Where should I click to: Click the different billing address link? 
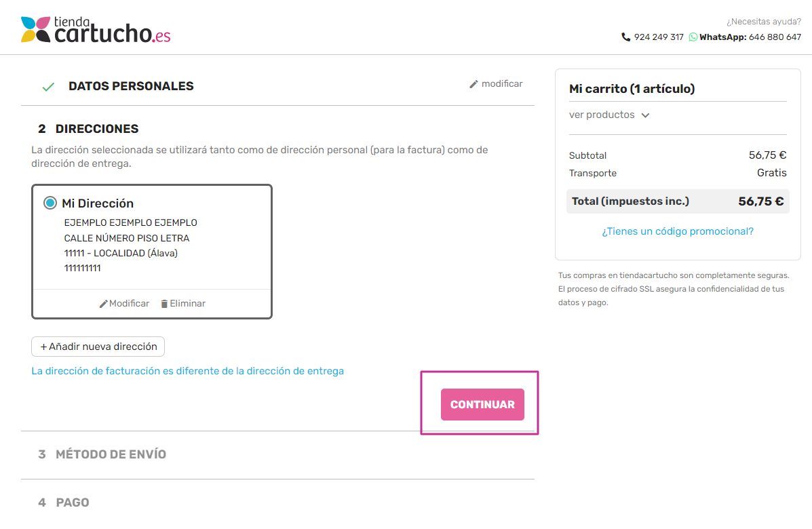point(187,371)
